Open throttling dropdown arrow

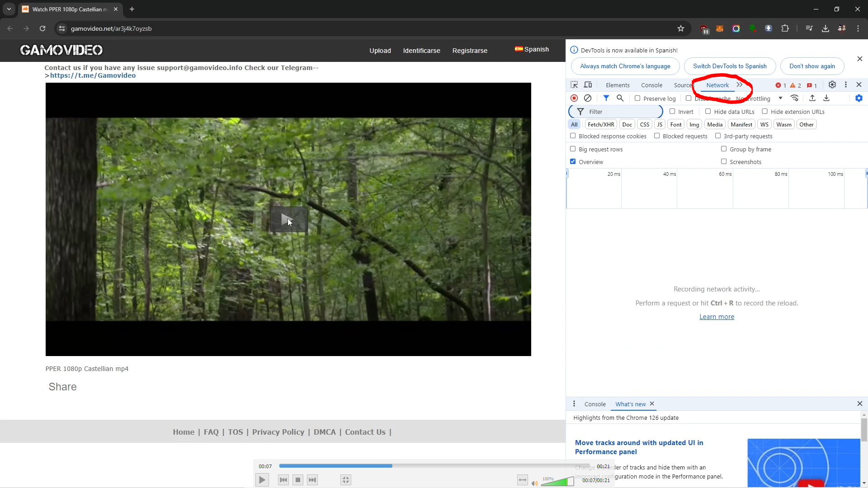point(780,98)
